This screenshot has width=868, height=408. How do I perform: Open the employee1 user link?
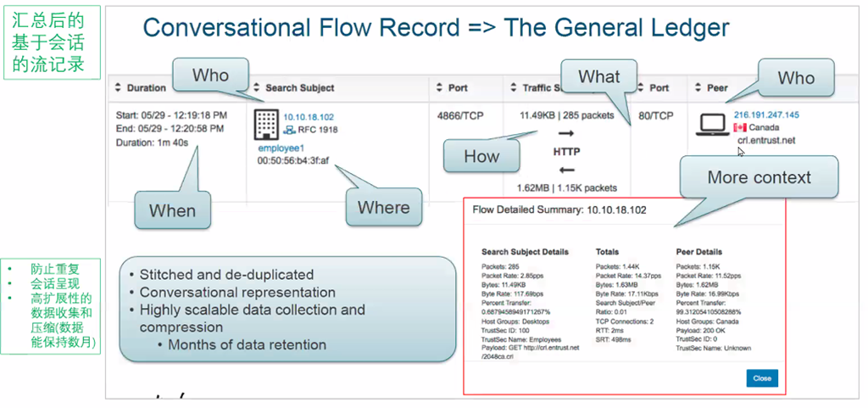(x=281, y=148)
